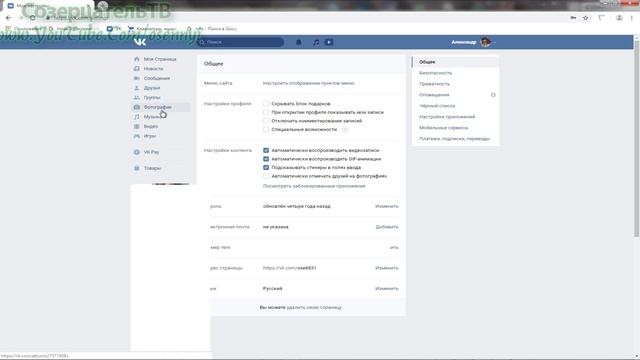Open Настроить отображение пунктов меню link
This screenshot has height=360, width=640.
[x=309, y=83]
